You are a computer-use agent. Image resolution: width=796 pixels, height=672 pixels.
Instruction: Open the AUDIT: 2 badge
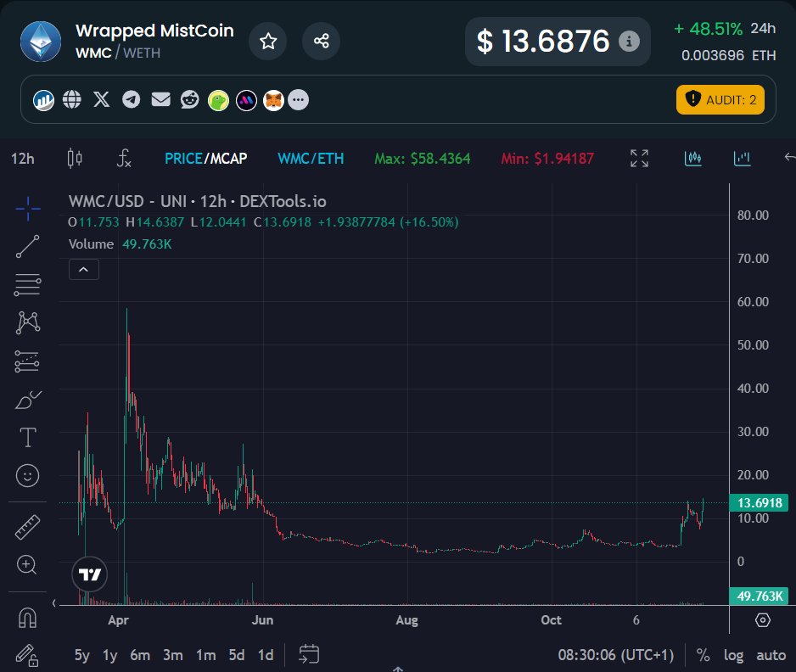point(720,99)
